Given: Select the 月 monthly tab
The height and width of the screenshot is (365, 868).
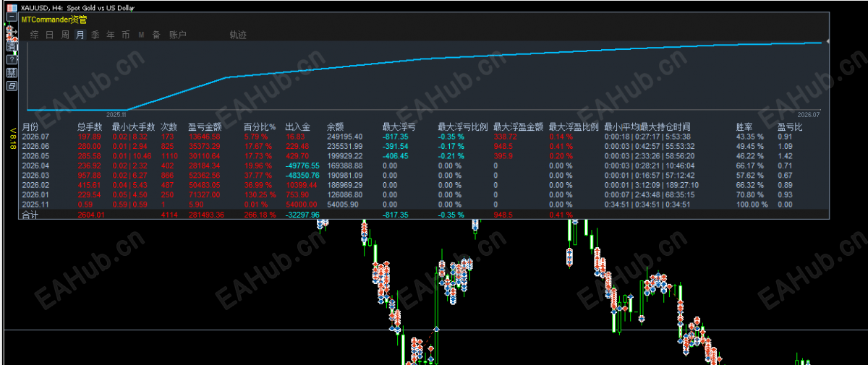Looking at the screenshot, I should pos(80,35).
